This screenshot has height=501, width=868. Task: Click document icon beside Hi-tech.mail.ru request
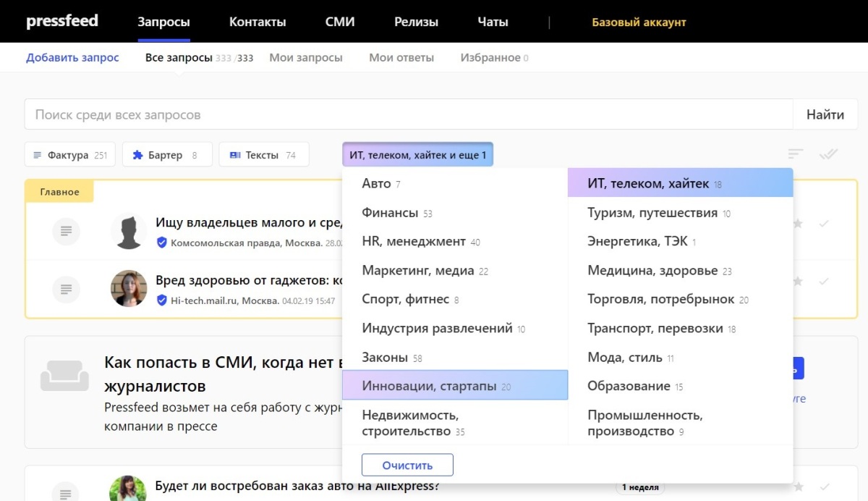point(66,289)
